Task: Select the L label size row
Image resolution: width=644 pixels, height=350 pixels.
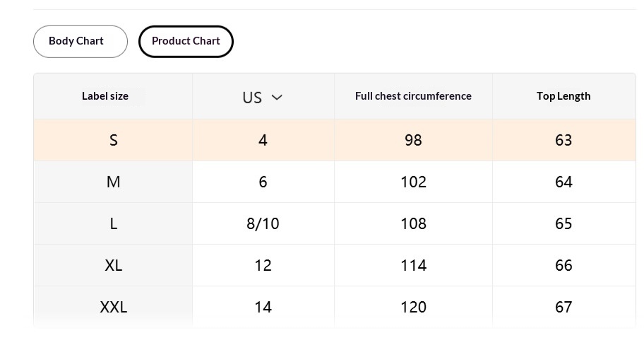Action: coord(113,223)
